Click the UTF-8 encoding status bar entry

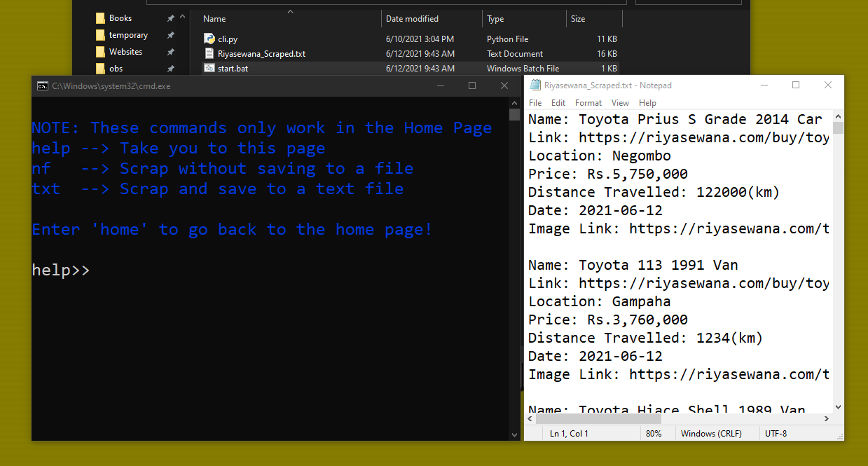pos(776,434)
